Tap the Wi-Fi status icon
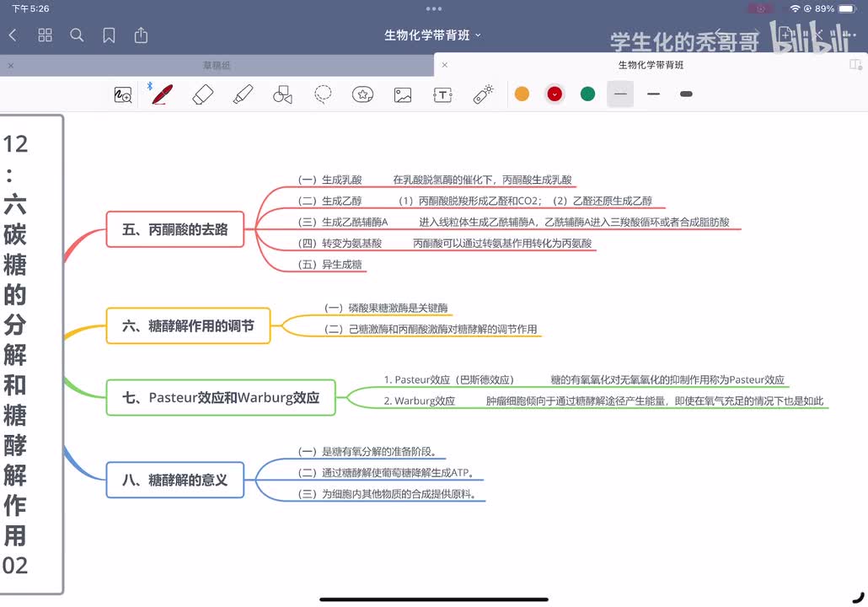This screenshot has width=868, height=607. 795,9
